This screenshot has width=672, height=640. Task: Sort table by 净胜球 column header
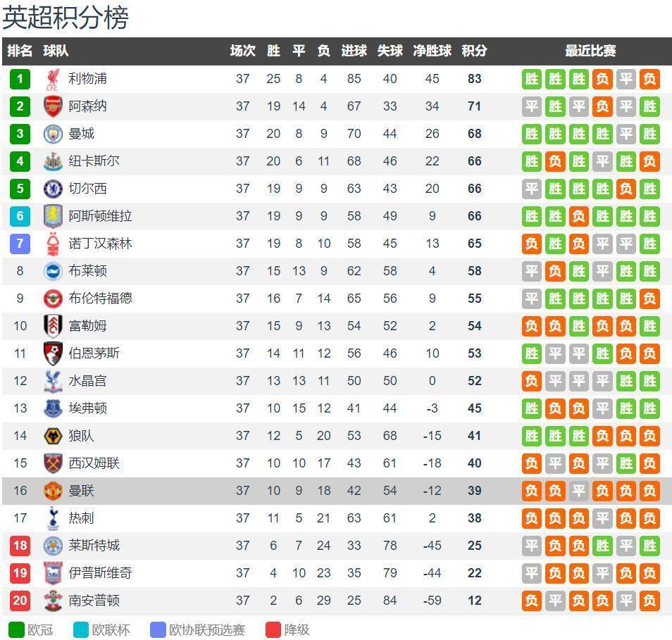pos(432,51)
